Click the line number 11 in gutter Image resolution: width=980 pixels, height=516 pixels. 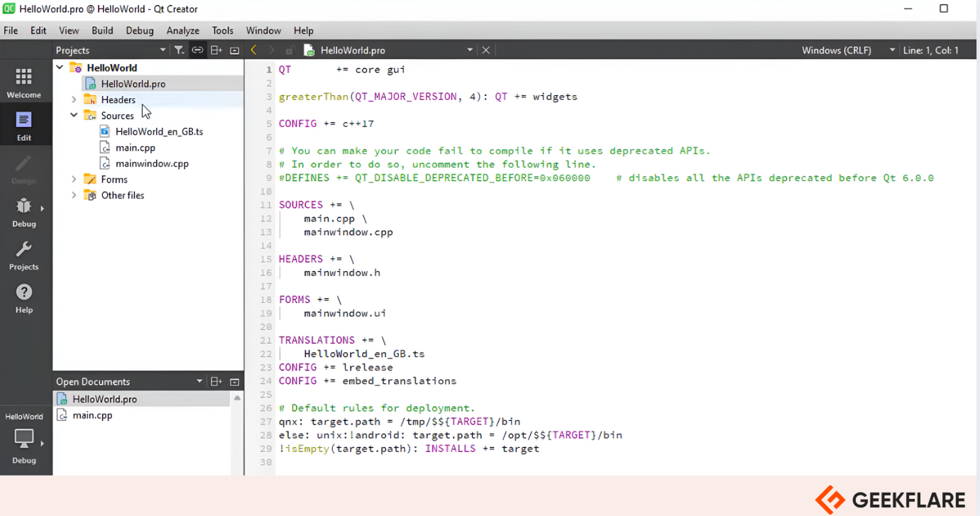[x=266, y=205]
